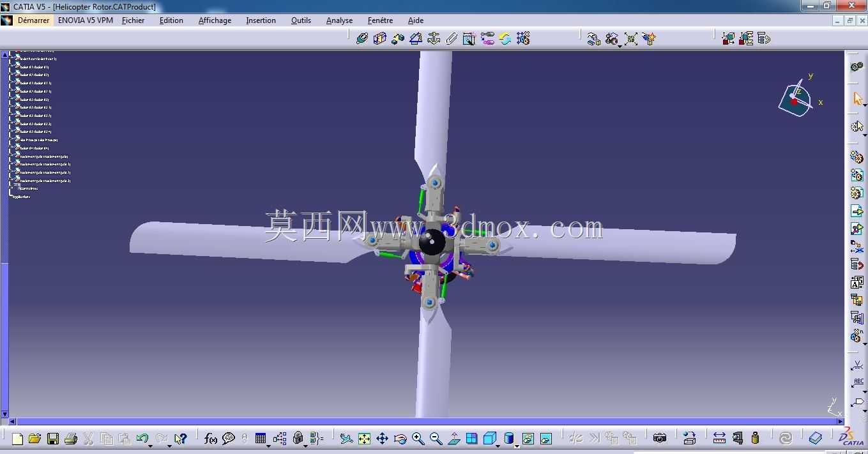Viewport: 868px width, 454px height.
Task: Open the Design Table icon
Action: tap(260, 439)
